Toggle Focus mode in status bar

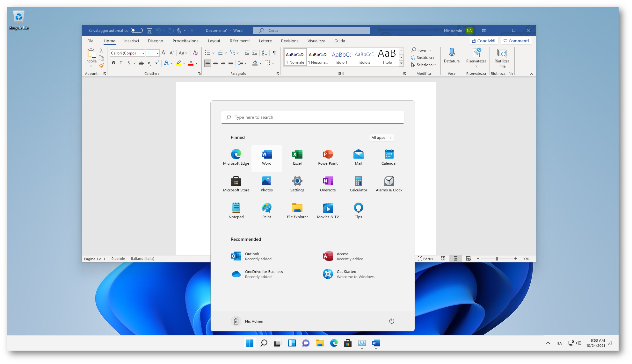pos(425,259)
